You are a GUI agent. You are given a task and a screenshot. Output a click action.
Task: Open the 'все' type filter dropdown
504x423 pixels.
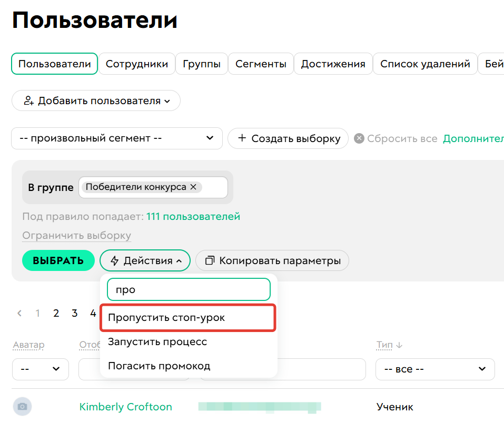pos(435,369)
